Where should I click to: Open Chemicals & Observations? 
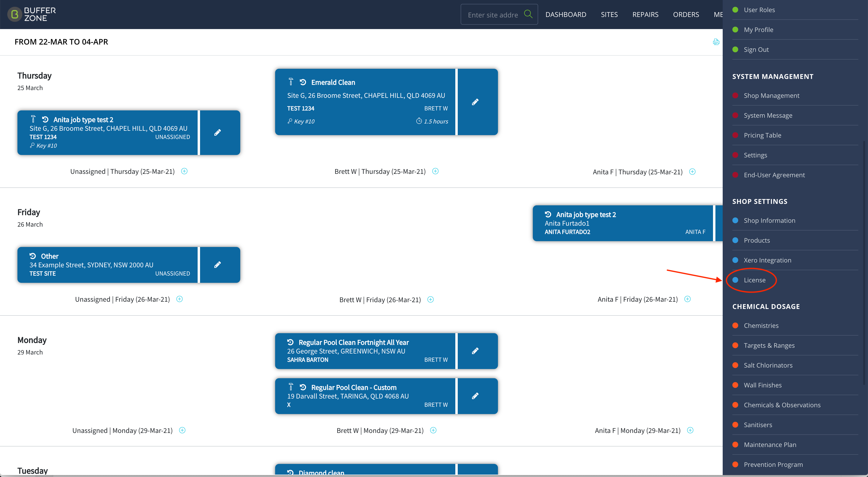pos(795,405)
